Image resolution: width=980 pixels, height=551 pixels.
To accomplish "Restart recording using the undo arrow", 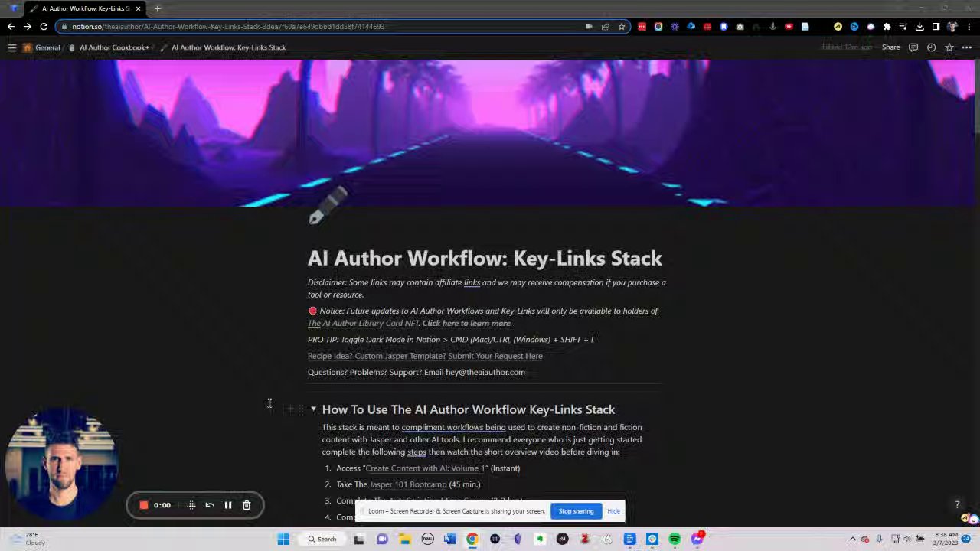I will pyautogui.click(x=210, y=505).
